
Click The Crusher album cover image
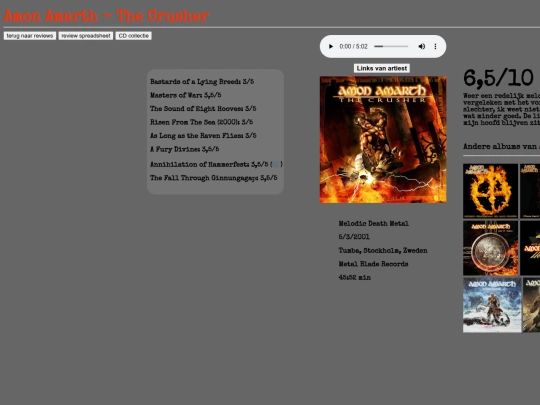click(x=383, y=139)
